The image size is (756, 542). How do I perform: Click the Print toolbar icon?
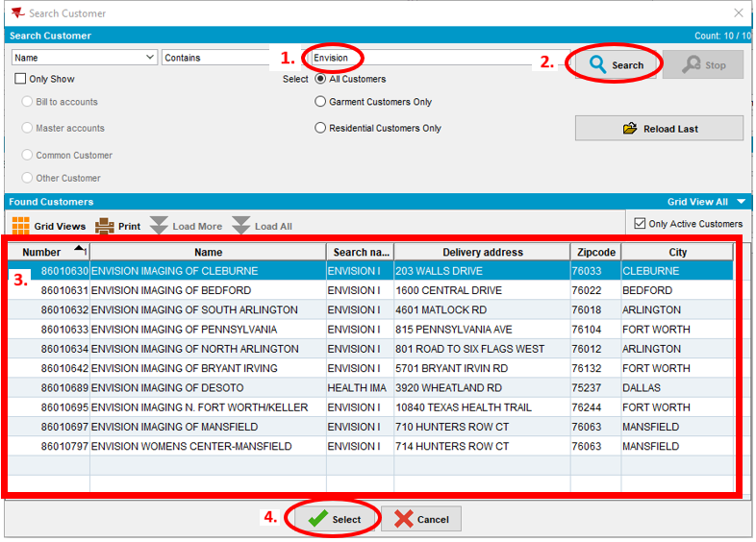pos(105,227)
